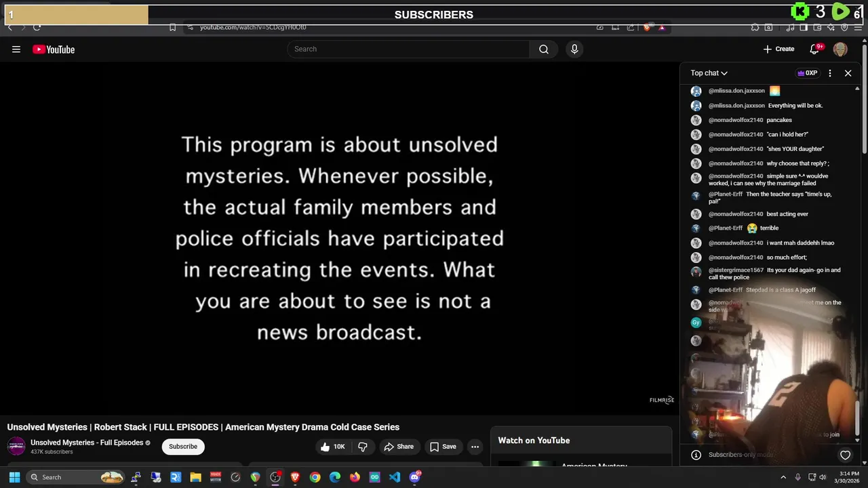Click message "i want mah daddehh lmao"
The width and height of the screenshot is (868, 488).
pyautogui.click(x=800, y=243)
